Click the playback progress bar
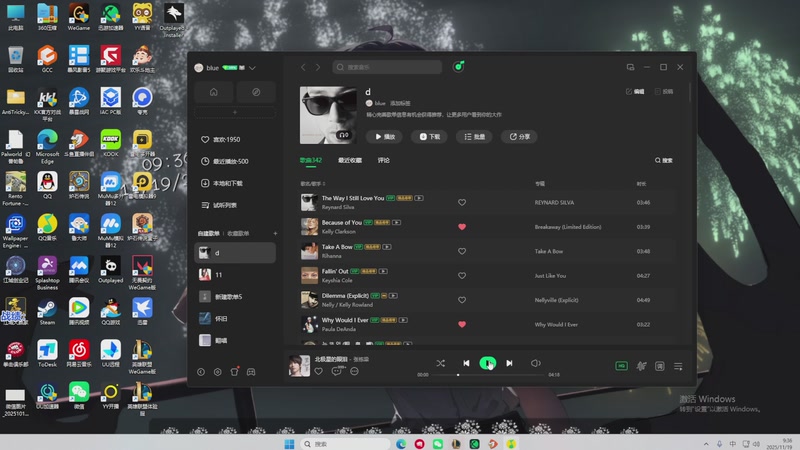This screenshot has width=800, height=450. (x=488, y=375)
